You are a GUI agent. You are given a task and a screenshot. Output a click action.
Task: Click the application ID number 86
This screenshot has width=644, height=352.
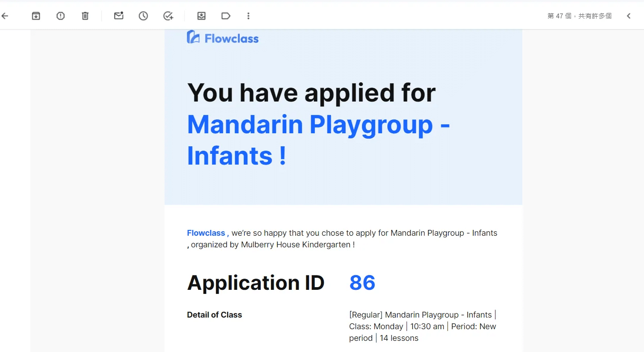362,283
